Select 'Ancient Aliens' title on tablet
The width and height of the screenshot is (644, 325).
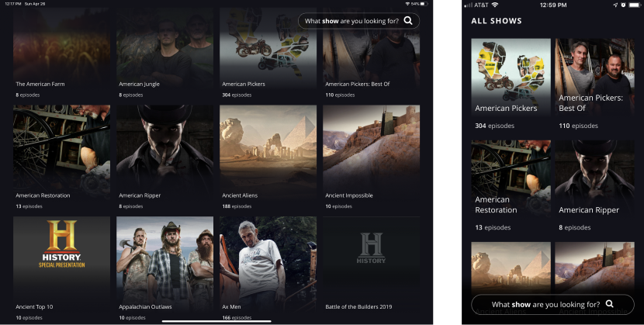[x=240, y=195]
